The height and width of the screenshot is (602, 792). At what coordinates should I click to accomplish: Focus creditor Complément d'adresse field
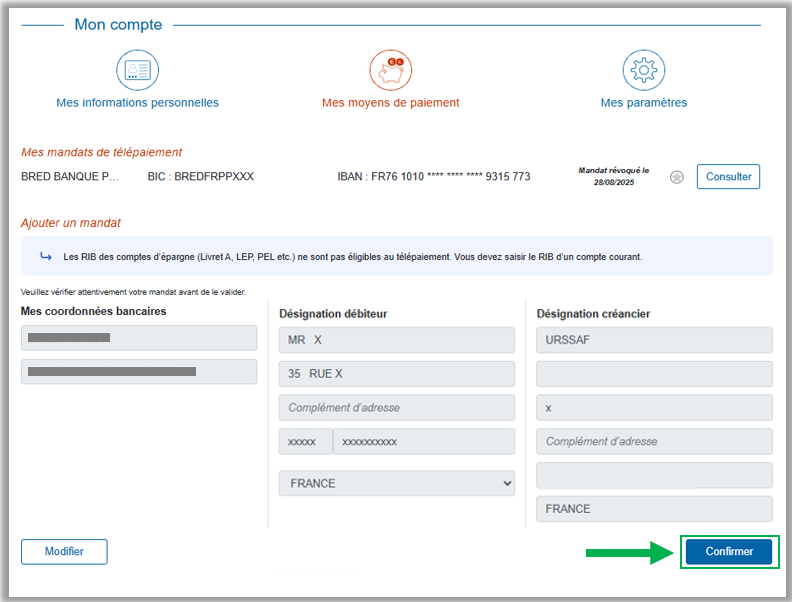click(654, 441)
